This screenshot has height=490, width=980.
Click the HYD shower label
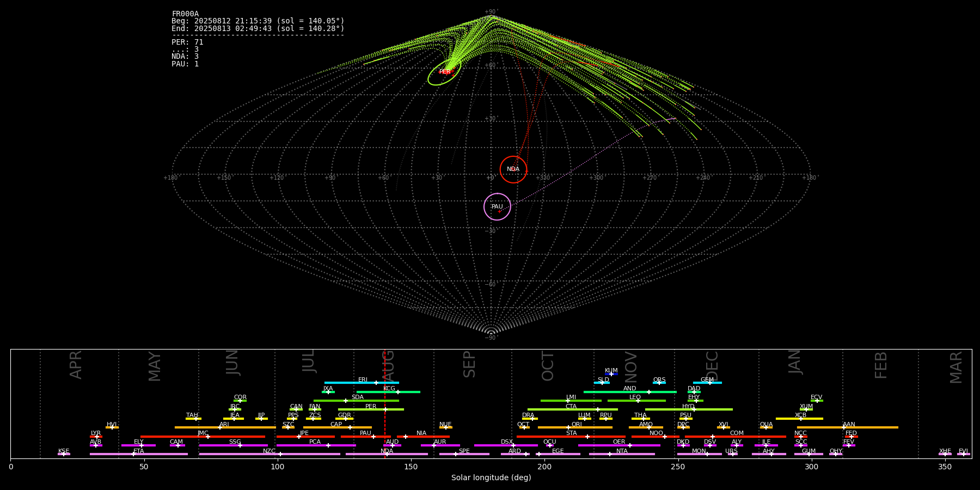(688, 407)
